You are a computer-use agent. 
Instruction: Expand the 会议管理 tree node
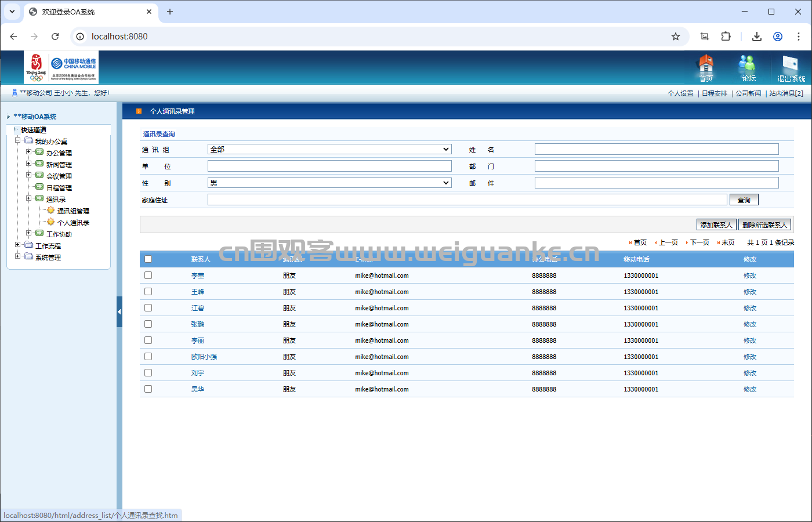tap(28, 175)
